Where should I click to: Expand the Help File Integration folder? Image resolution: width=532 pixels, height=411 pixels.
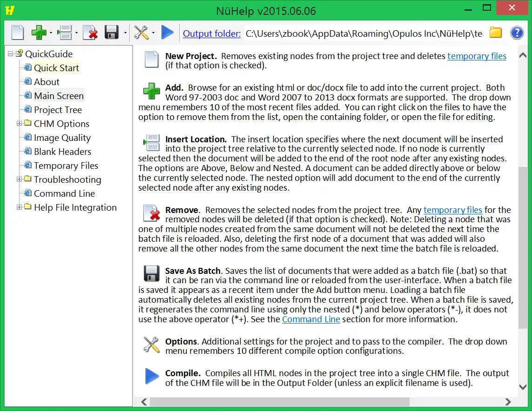pos(20,207)
